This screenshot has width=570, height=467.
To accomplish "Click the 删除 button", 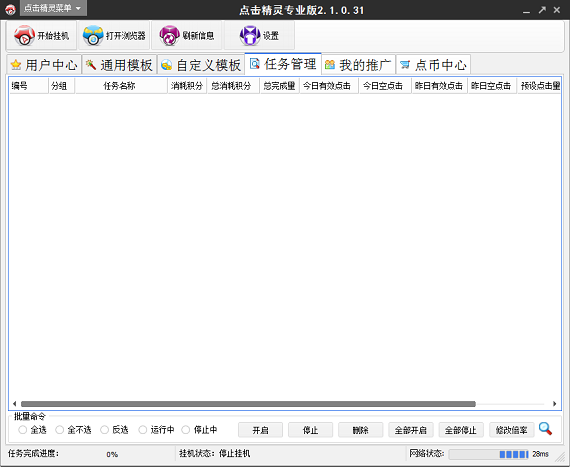I will click(361, 430).
